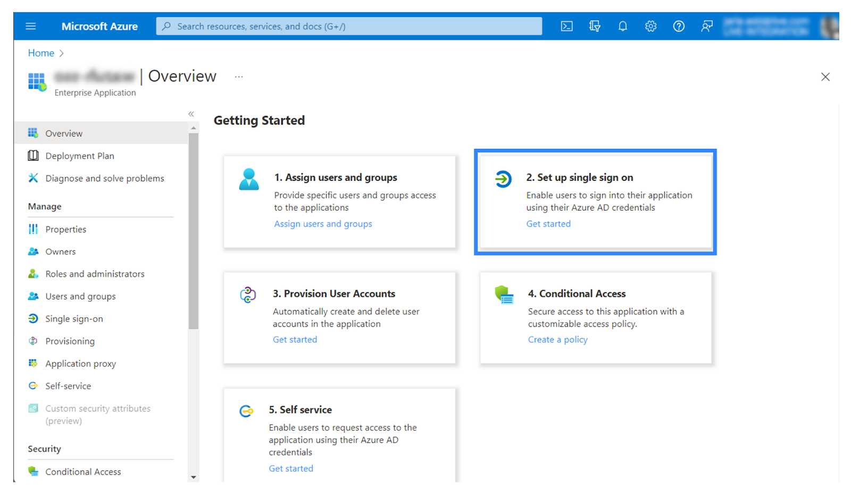Click the Roles and administrators icon
This screenshot has height=504, width=851.
point(33,273)
